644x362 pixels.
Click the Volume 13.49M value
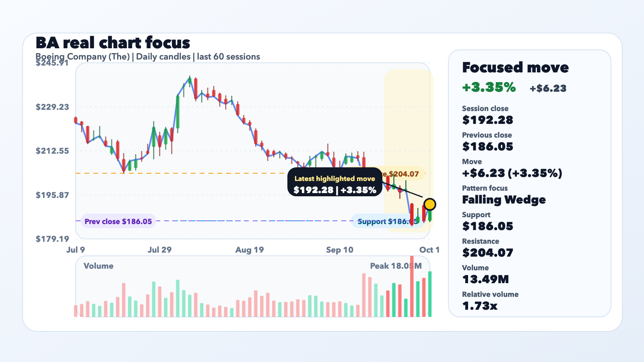point(485,279)
